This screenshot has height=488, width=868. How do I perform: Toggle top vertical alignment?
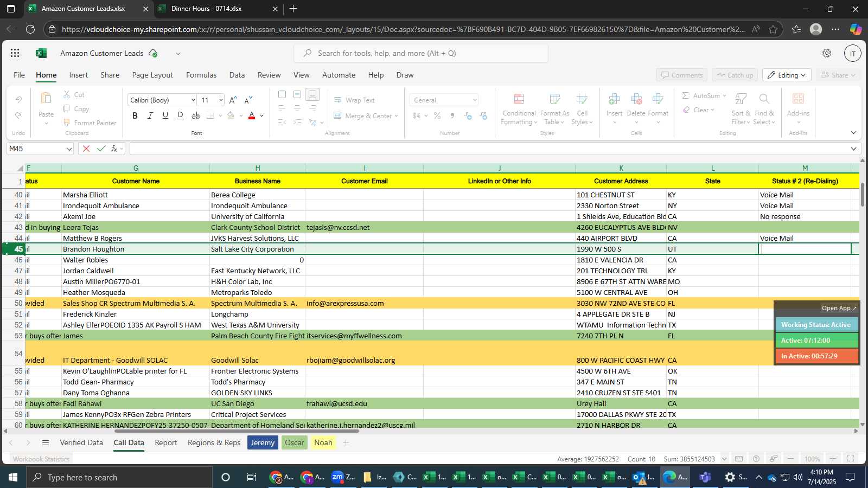tap(282, 94)
